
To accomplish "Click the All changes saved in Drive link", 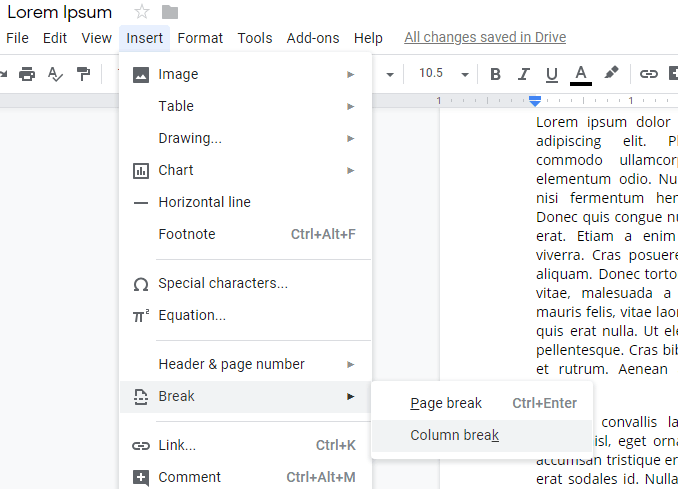I will (485, 38).
